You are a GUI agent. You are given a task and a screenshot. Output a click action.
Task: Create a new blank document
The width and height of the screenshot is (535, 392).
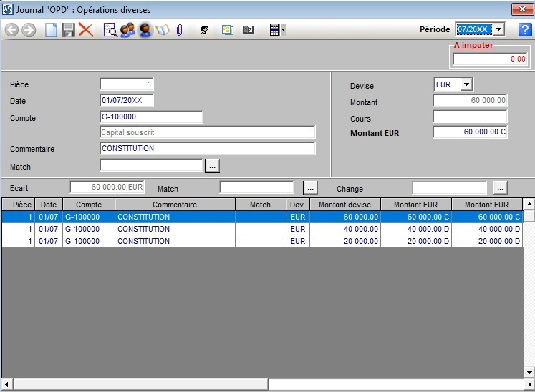(x=51, y=30)
